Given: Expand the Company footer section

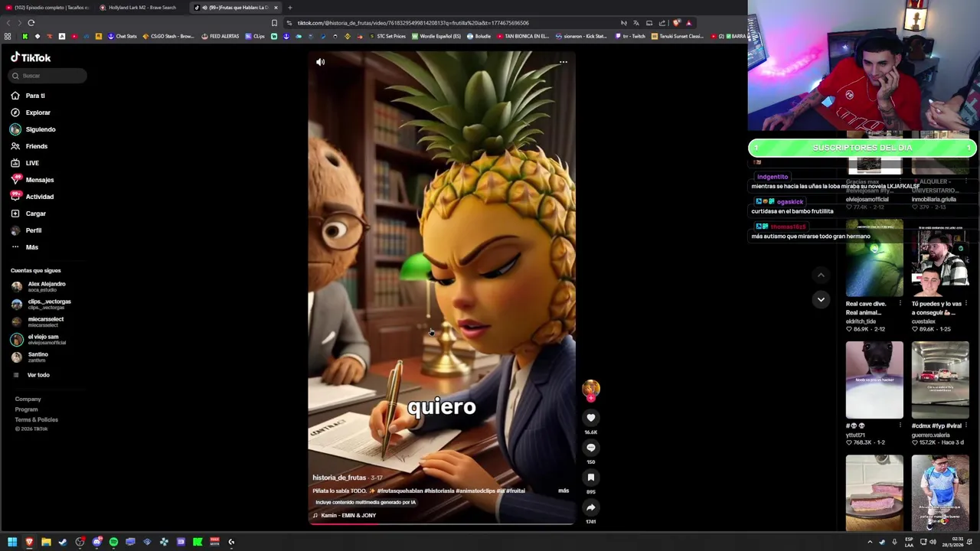Looking at the screenshot, I should point(28,399).
